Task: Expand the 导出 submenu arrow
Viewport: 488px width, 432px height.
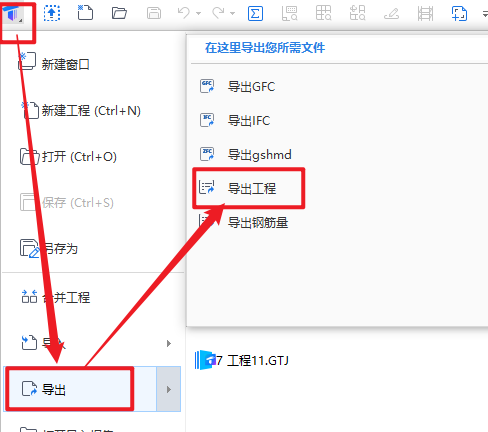Action: [x=169, y=389]
